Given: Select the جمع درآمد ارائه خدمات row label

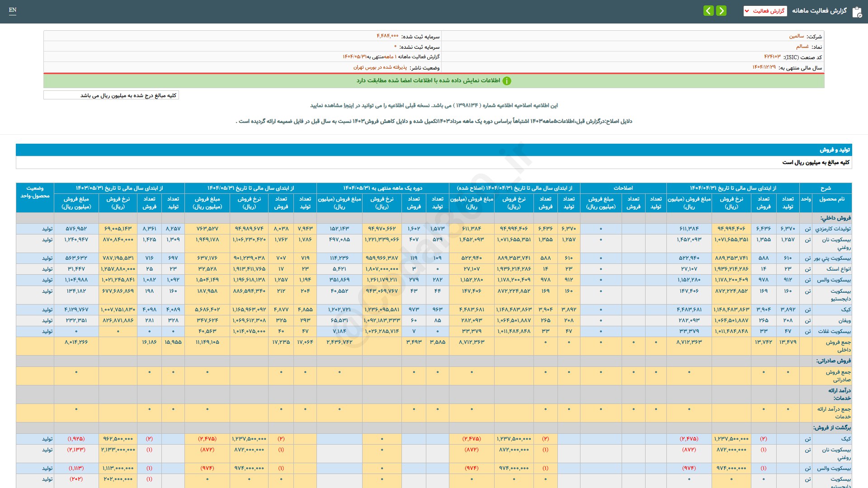Looking at the screenshot, I should coord(834,413).
